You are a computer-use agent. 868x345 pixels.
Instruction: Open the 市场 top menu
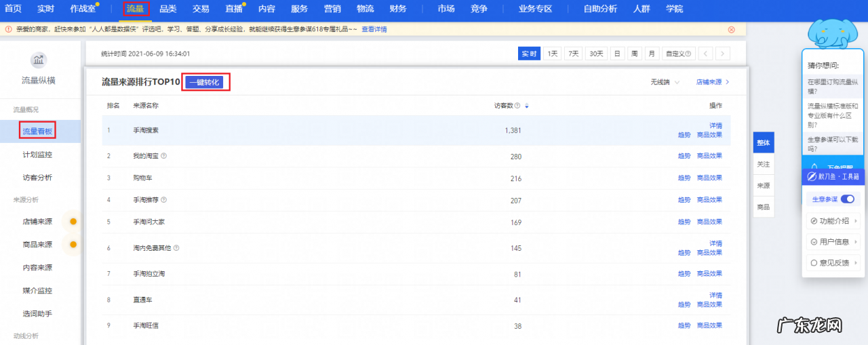(446, 9)
